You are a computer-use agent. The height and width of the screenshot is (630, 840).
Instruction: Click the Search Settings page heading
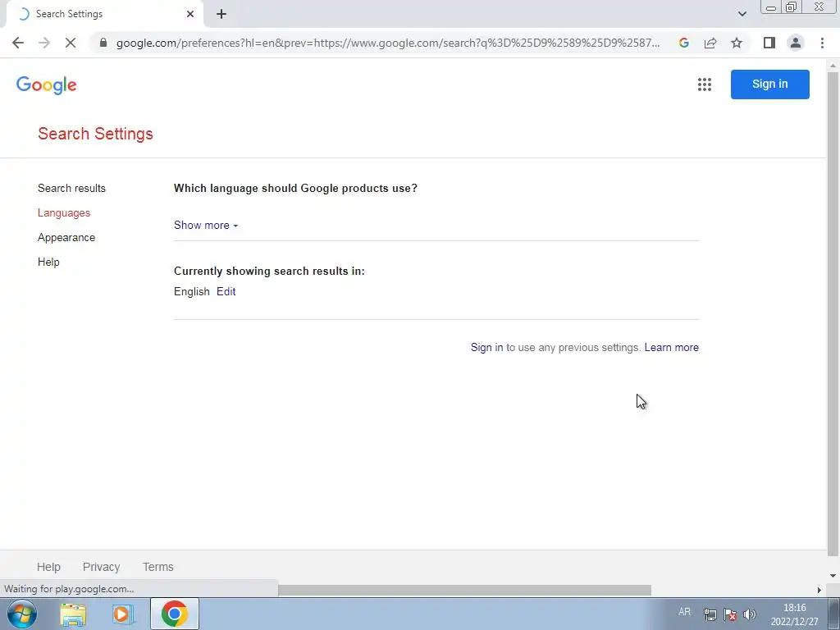click(95, 134)
